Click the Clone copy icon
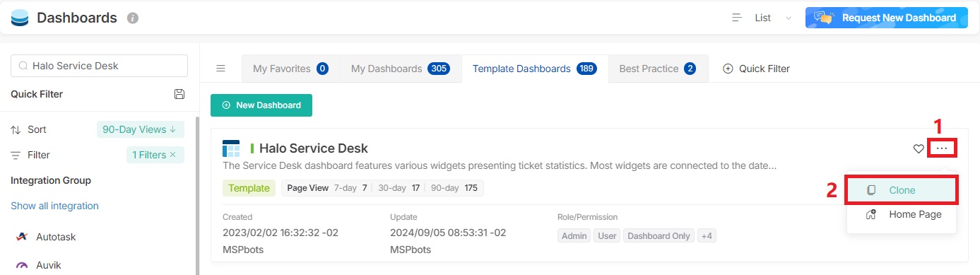Image resolution: width=980 pixels, height=275 pixels. (872, 190)
